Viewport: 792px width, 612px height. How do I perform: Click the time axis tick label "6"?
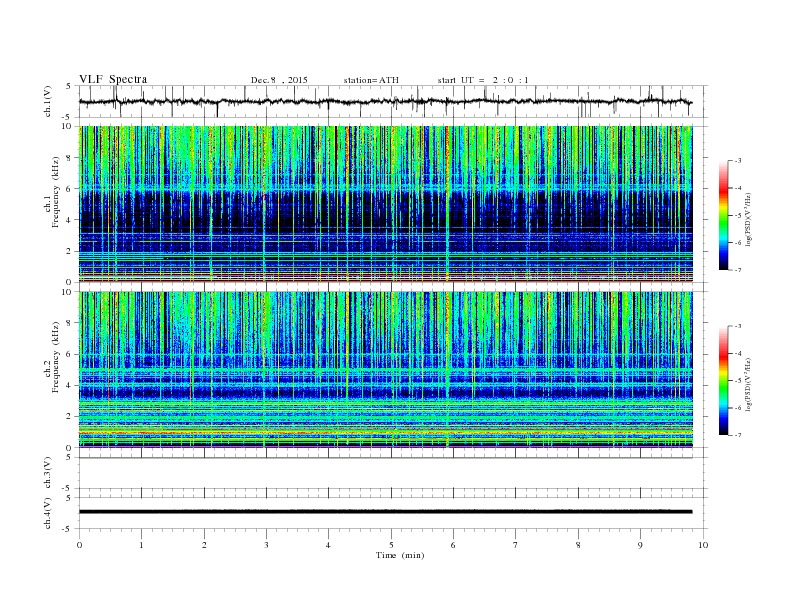[x=453, y=545]
